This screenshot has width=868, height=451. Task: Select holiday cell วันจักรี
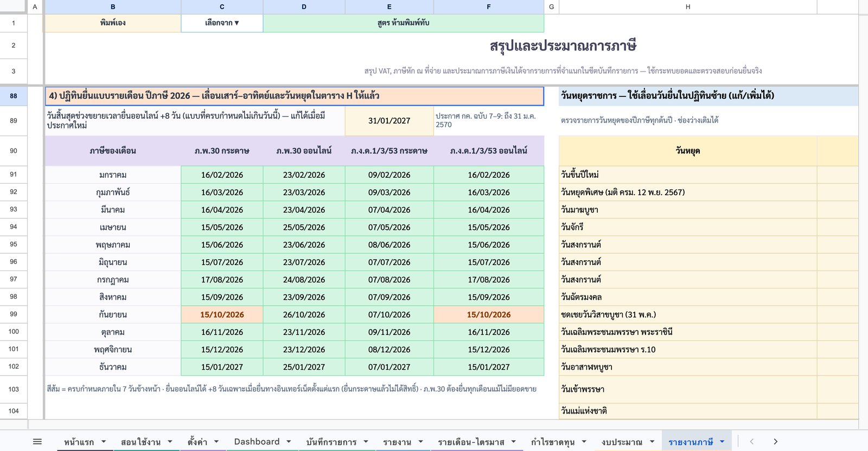click(688, 227)
